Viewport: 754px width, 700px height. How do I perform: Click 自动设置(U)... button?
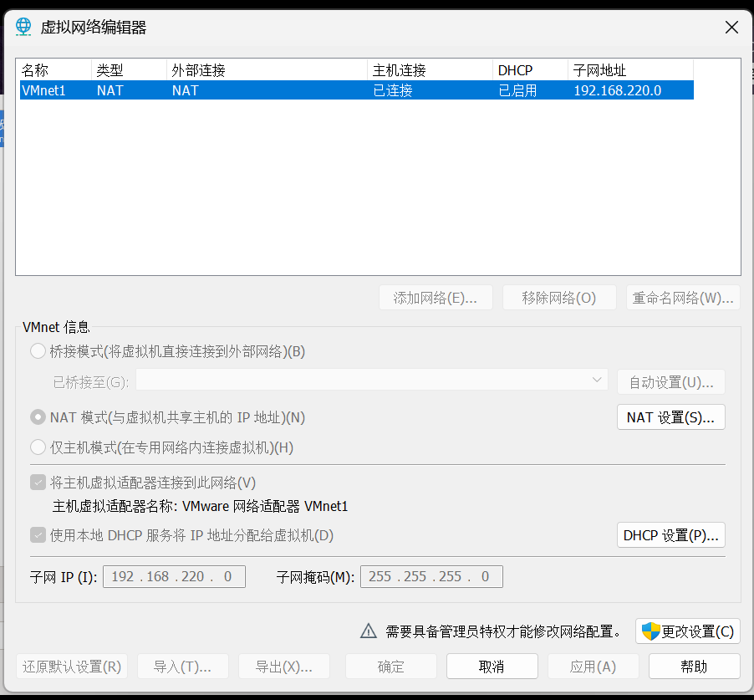670,382
